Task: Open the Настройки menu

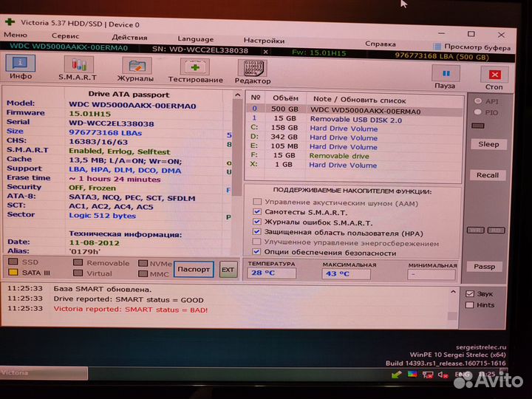Action: pos(264,40)
